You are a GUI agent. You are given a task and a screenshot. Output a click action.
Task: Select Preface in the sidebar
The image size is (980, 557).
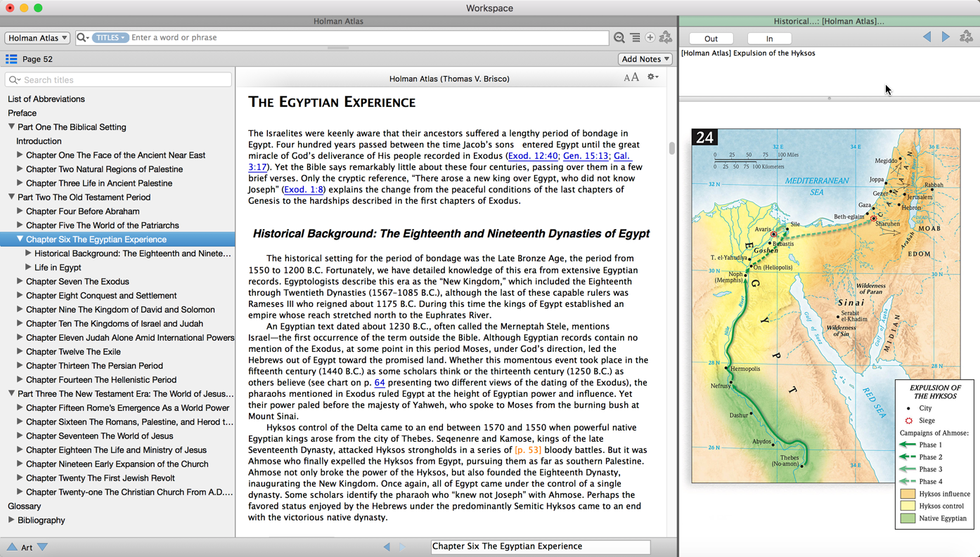pyautogui.click(x=22, y=113)
